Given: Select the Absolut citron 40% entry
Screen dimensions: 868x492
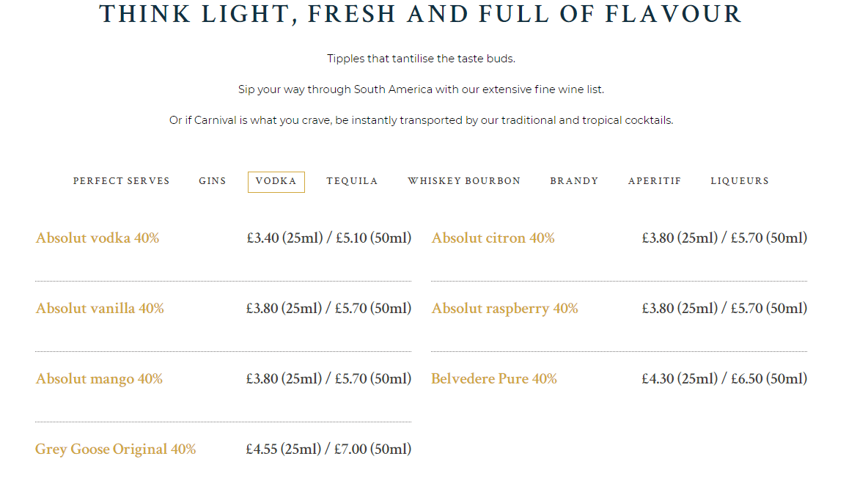Looking at the screenshot, I should [493, 238].
